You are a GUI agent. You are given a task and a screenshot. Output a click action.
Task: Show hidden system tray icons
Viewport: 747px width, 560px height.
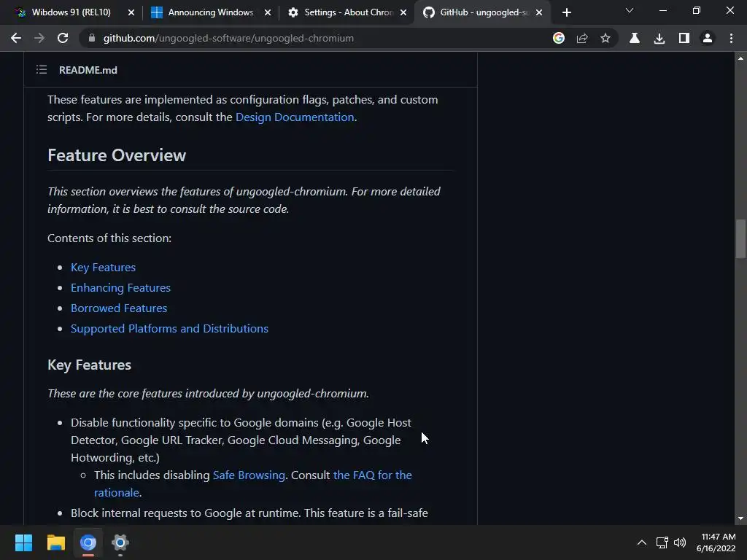pyautogui.click(x=642, y=542)
